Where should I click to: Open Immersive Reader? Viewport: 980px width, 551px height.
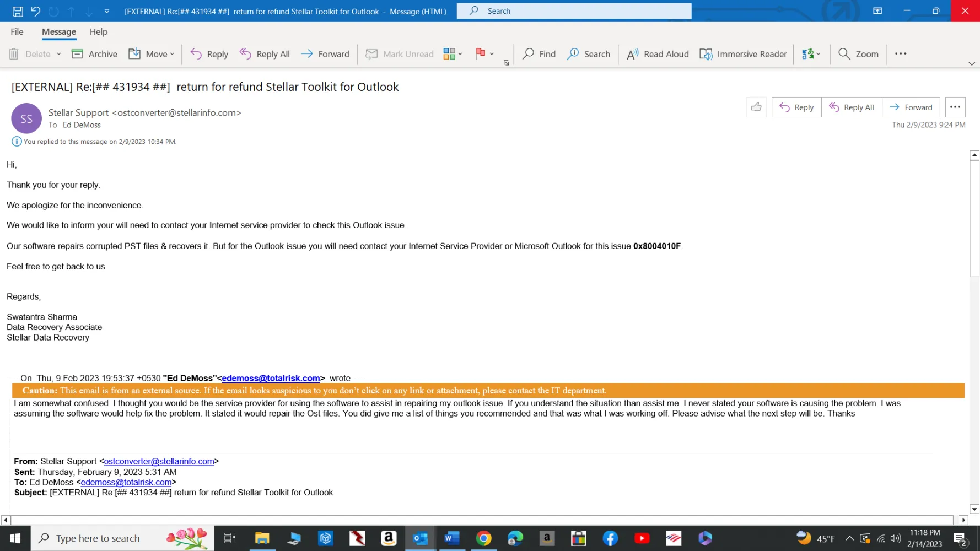(743, 53)
